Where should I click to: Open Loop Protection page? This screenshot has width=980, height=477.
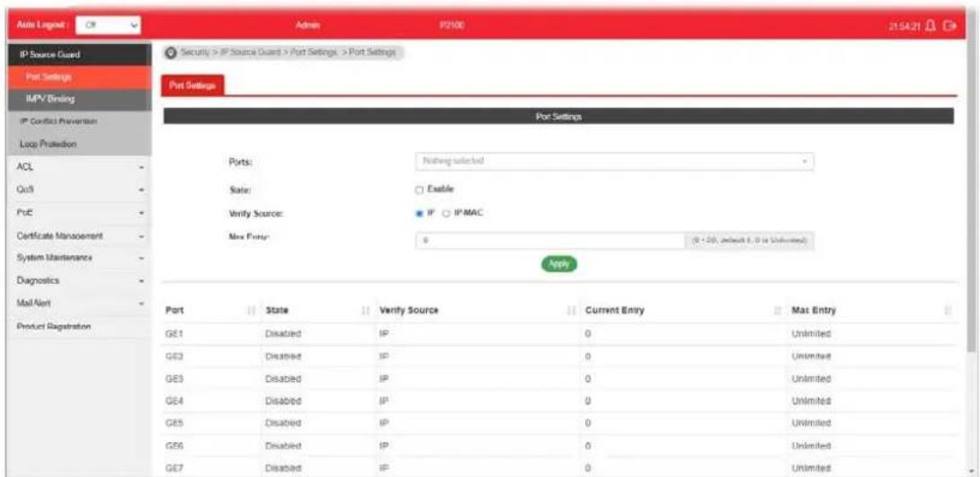78,144
